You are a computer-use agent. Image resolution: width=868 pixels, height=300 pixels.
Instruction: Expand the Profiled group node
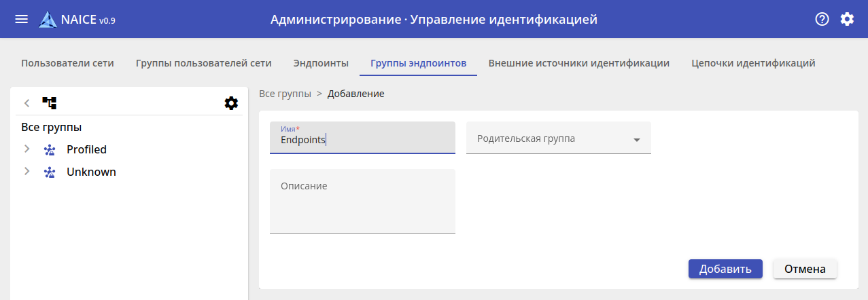click(27, 149)
